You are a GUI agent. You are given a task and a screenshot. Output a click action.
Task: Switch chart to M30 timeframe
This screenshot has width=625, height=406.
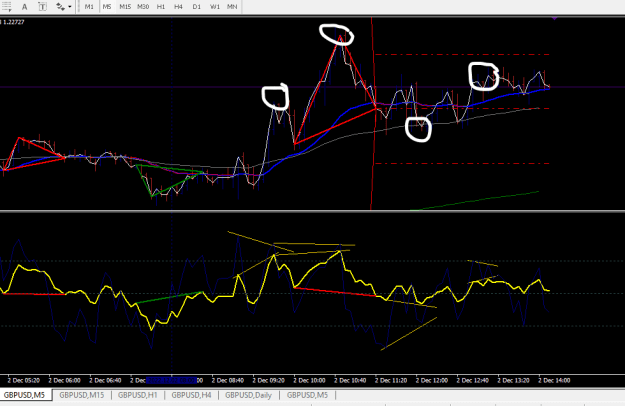[143, 7]
